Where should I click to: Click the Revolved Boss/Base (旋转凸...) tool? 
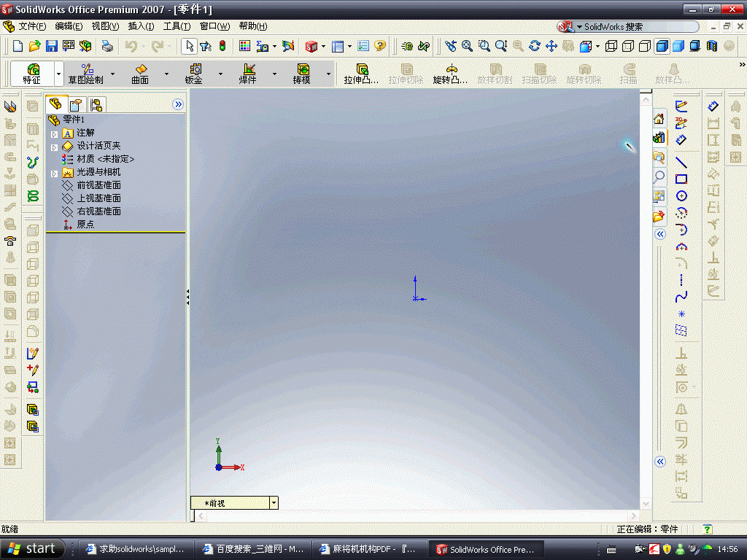coord(450,74)
